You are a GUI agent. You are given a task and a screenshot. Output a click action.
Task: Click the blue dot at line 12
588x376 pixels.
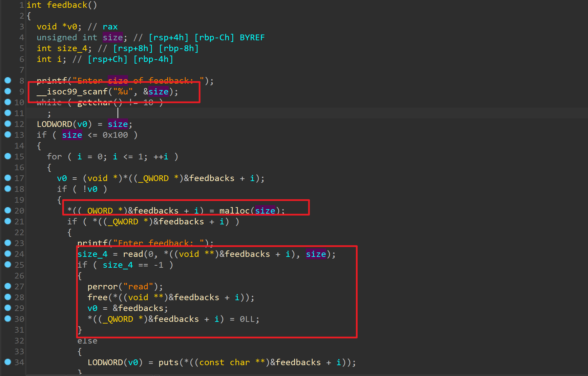[8, 124]
